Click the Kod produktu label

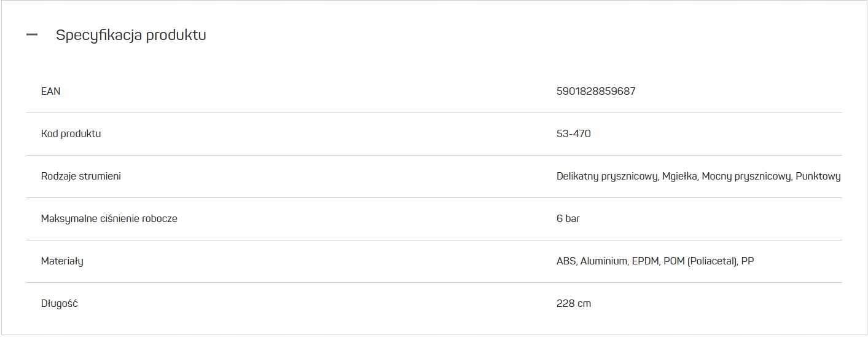71,133
